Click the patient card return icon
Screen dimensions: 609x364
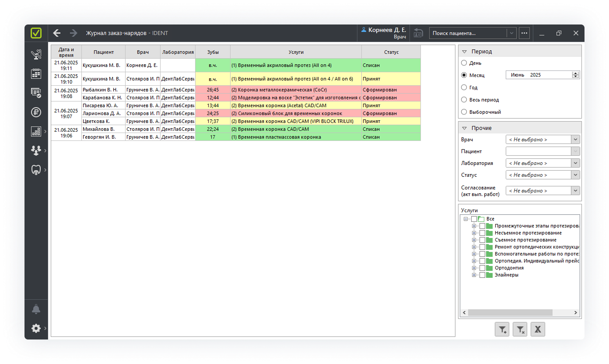click(418, 33)
